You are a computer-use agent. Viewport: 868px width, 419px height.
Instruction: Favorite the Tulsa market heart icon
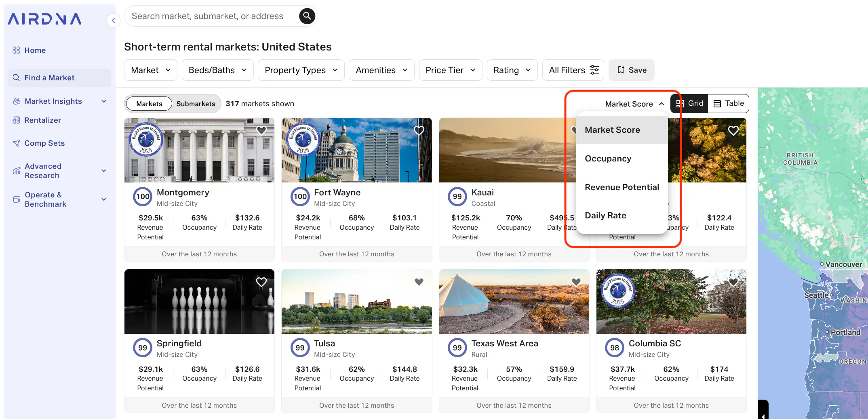click(x=419, y=282)
